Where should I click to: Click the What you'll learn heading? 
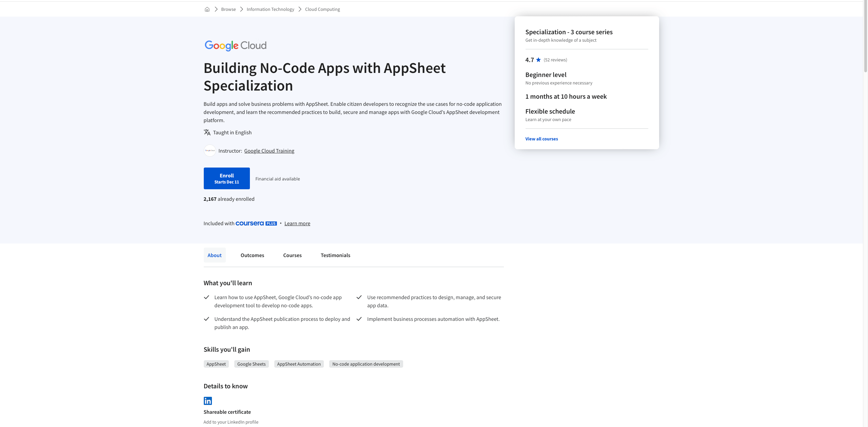pyautogui.click(x=228, y=283)
